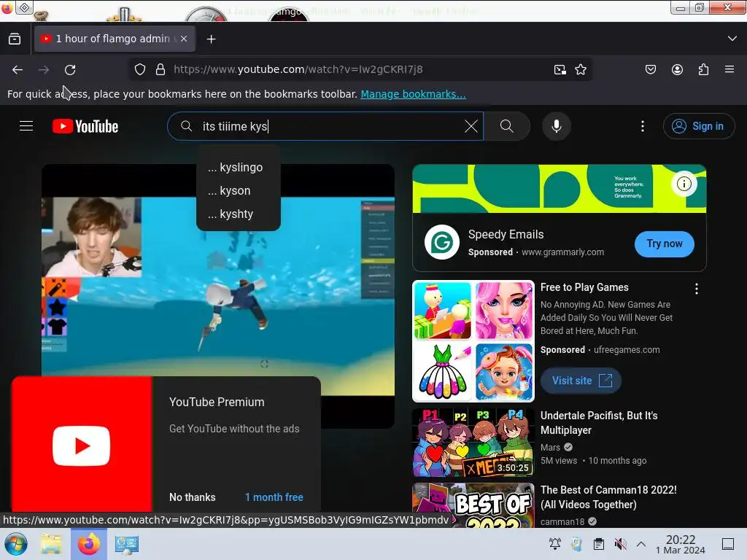Bookmark this page with the star icon
This screenshot has height=560, width=747.
pos(580,69)
